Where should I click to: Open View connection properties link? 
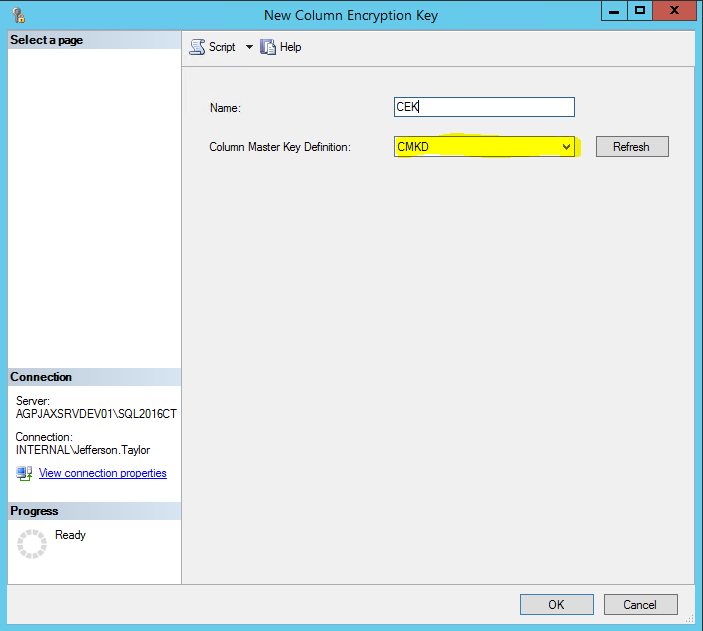click(103, 473)
